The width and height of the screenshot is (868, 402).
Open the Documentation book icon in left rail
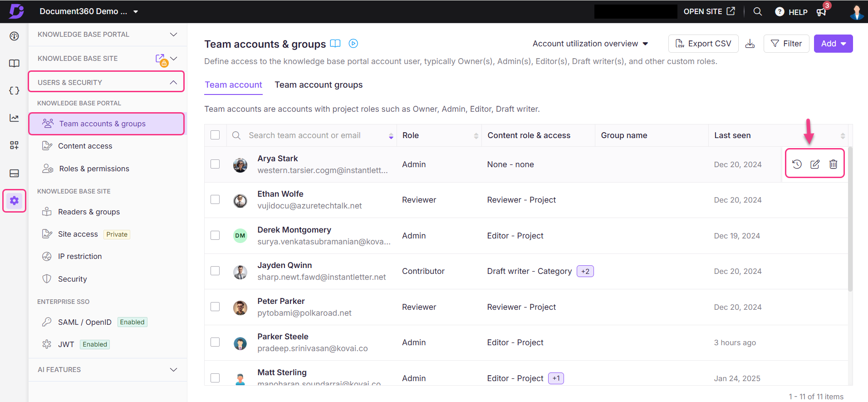click(x=14, y=64)
